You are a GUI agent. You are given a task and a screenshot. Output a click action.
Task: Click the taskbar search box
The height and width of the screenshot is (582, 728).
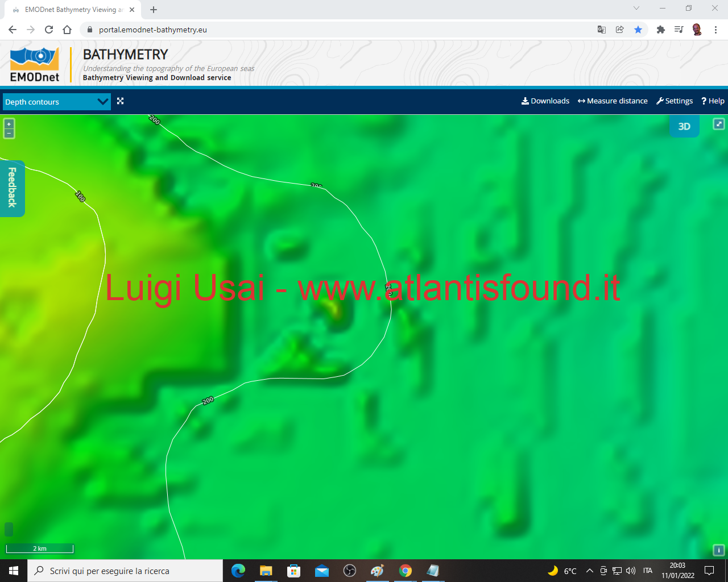click(x=125, y=571)
